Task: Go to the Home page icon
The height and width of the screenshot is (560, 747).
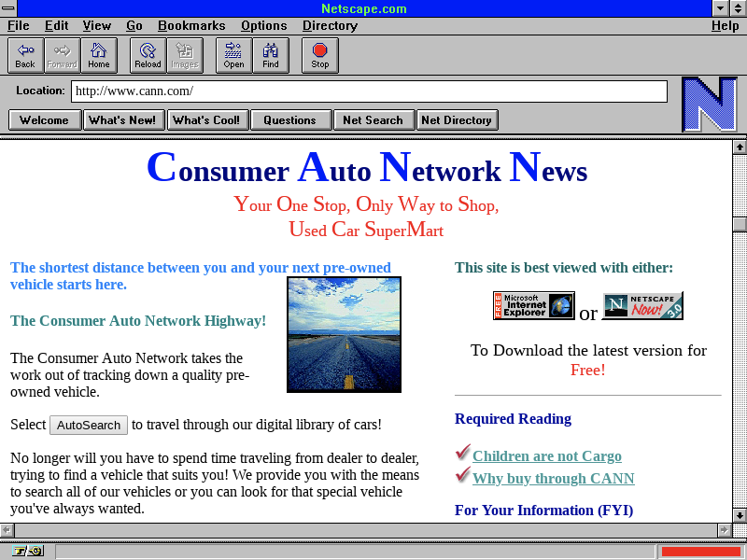Action: [x=99, y=55]
